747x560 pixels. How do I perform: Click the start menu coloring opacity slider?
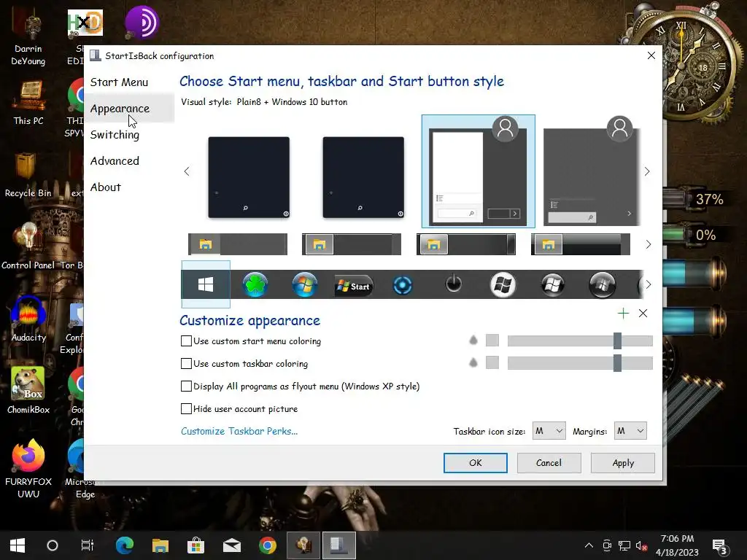(580, 341)
